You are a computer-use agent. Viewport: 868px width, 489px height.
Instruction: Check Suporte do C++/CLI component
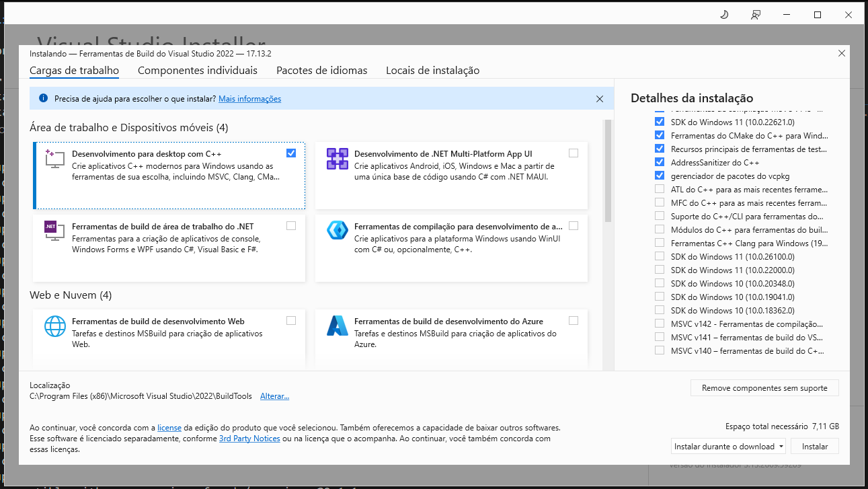[x=659, y=216]
